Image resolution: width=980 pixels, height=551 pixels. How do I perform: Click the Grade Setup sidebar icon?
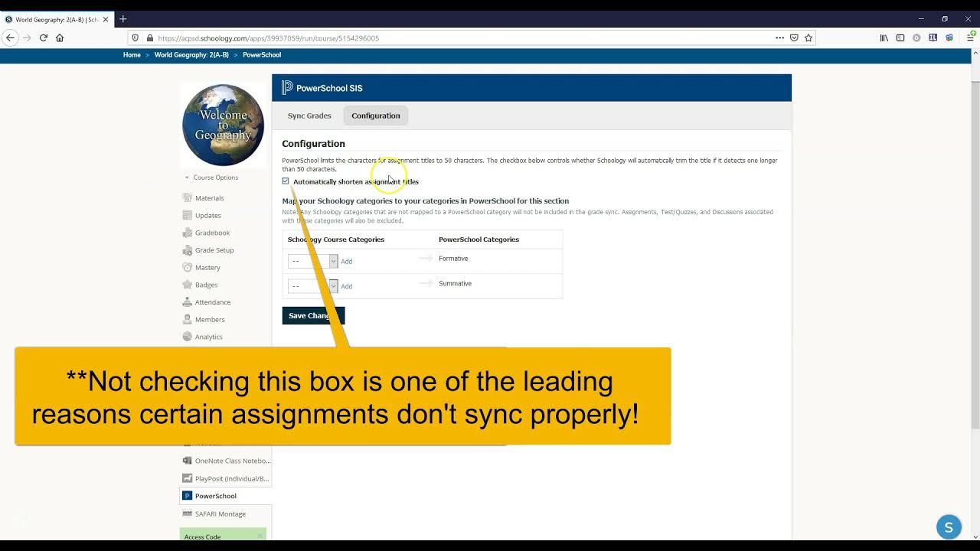(188, 250)
